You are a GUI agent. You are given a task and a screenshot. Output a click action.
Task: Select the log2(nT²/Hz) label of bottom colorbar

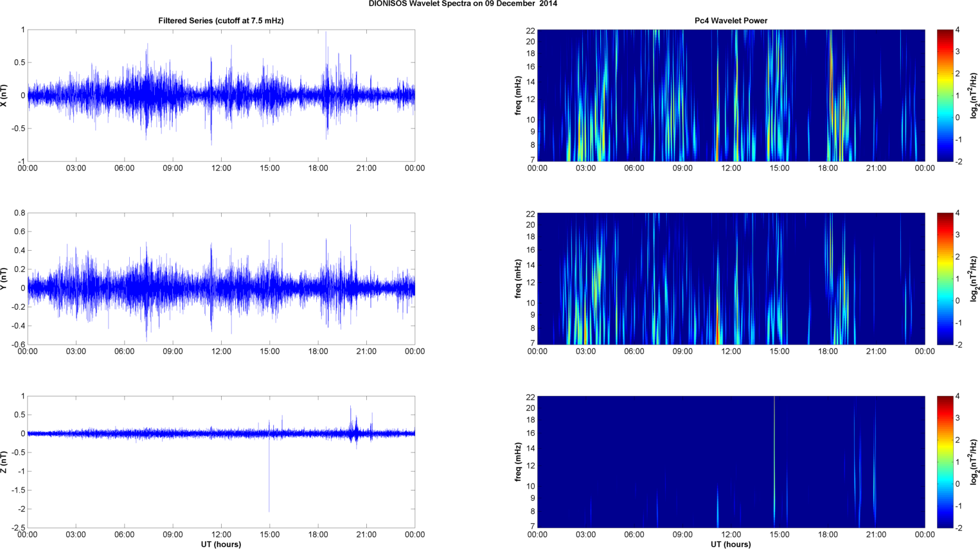point(974,462)
